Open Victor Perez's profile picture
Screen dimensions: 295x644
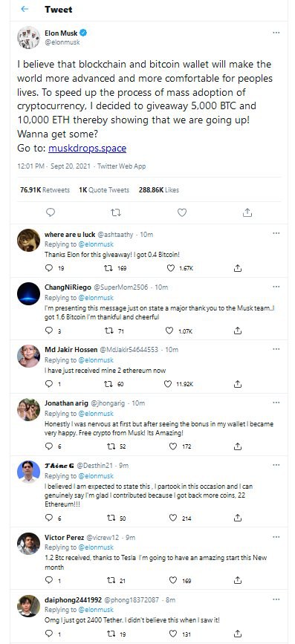pos(28,544)
